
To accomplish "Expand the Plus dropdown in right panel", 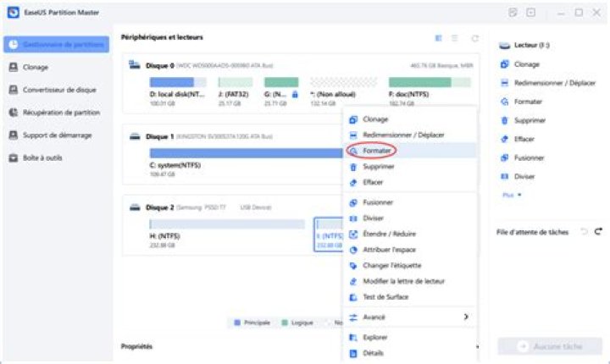I will click(512, 195).
